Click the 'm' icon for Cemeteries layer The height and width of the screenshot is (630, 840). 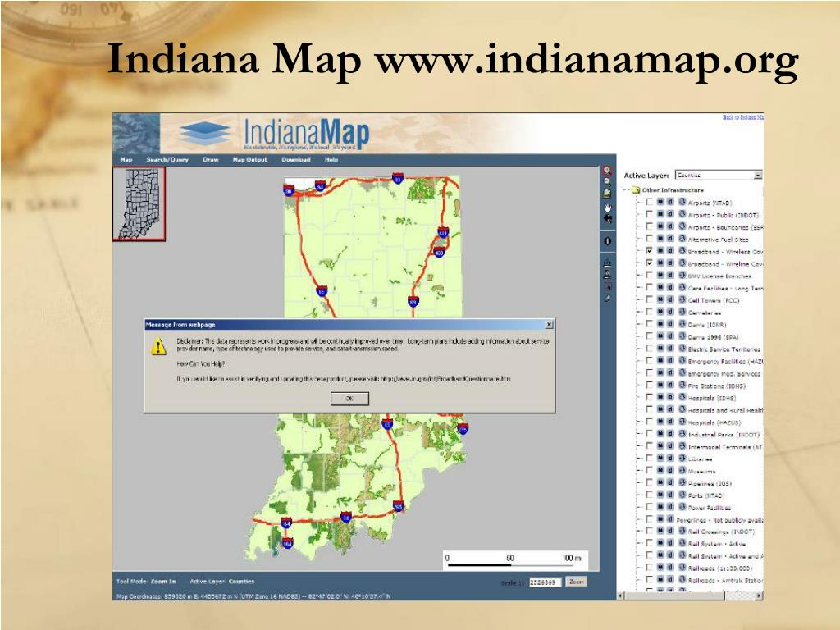660,311
